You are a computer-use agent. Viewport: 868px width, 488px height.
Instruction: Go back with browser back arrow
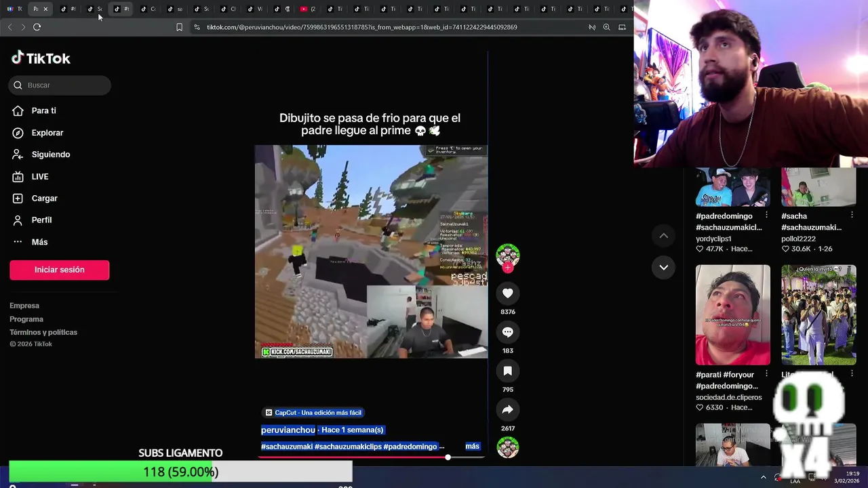pos(9,27)
